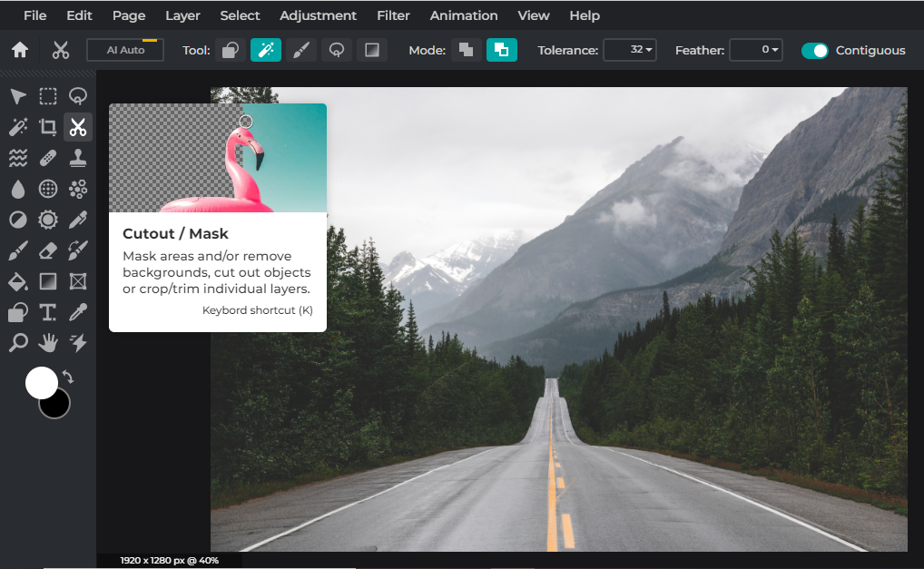The image size is (924, 569).
Task: Activate the Fill bucket tool
Action: (x=18, y=282)
